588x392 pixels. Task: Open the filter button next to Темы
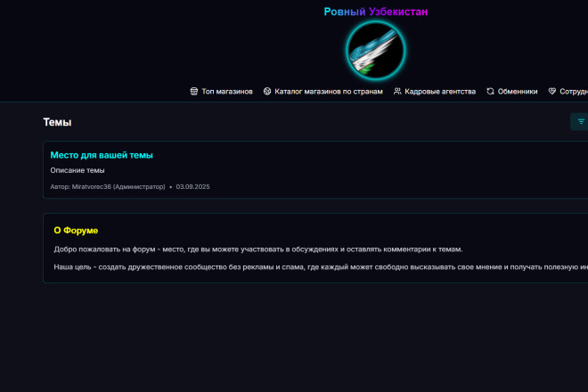pos(580,121)
